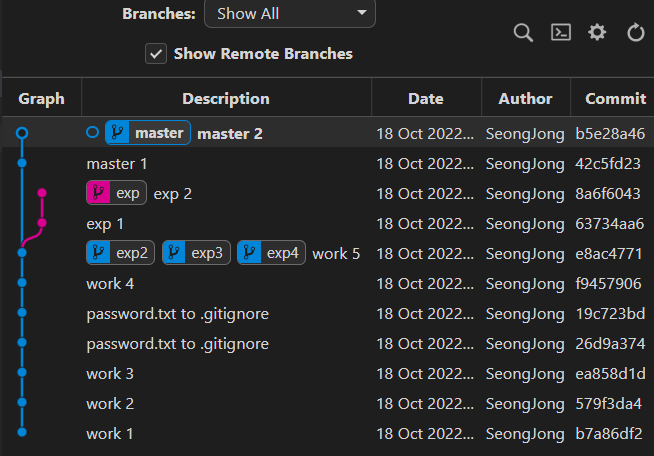Click the Description column header

point(226,98)
